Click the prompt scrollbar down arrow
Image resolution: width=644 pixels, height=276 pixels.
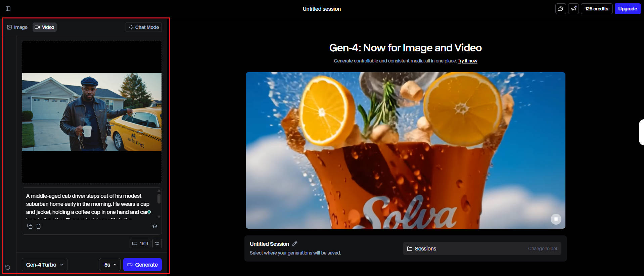pyautogui.click(x=159, y=217)
